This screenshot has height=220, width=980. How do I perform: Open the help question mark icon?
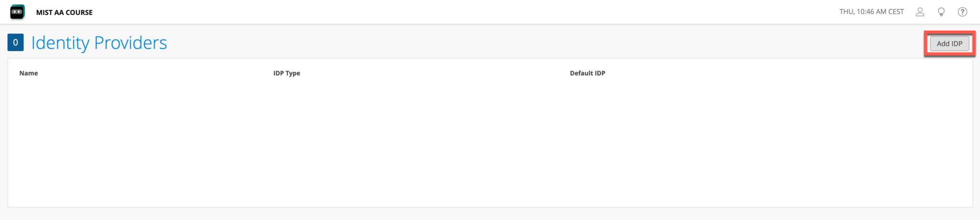tap(962, 12)
